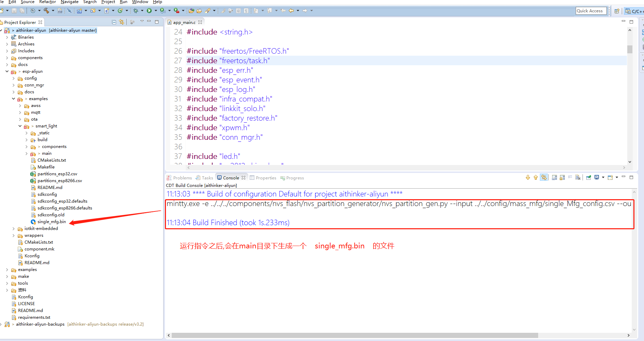644x341 pixels.
Task: Click the Save toolbar icon
Action: point(14,11)
